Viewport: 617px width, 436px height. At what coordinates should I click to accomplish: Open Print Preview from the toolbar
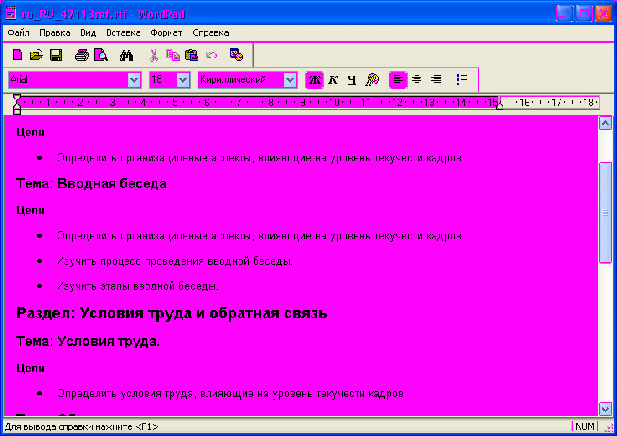100,54
